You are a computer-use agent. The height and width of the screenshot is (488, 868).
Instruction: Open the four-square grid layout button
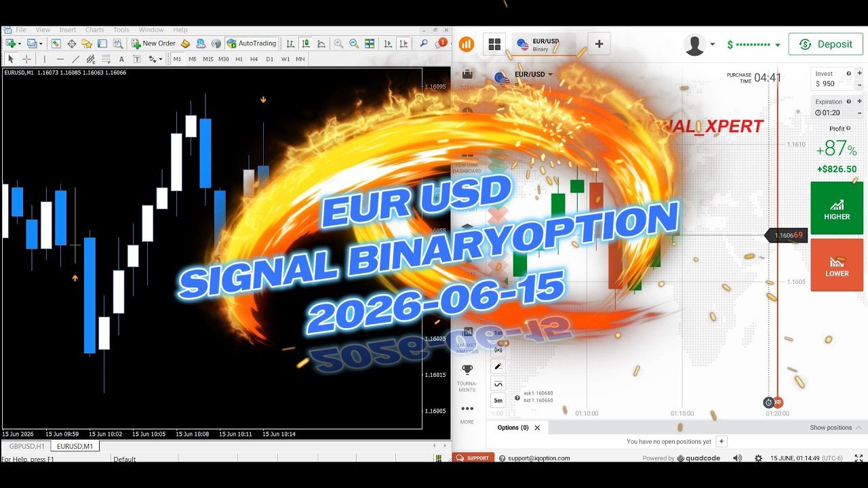coord(494,44)
